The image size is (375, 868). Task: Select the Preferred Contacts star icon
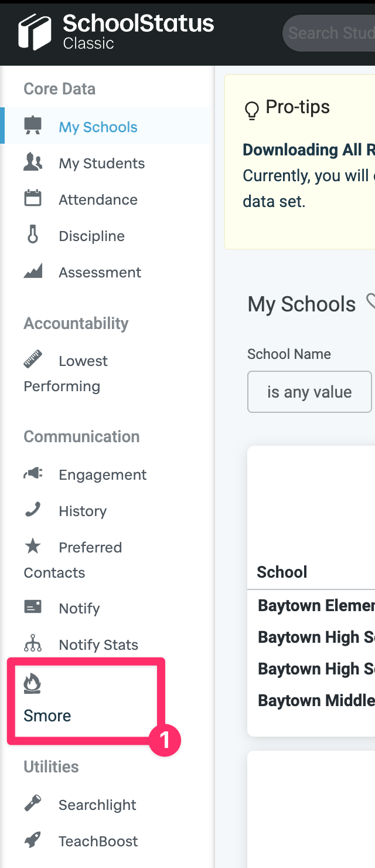coord(33,546)
